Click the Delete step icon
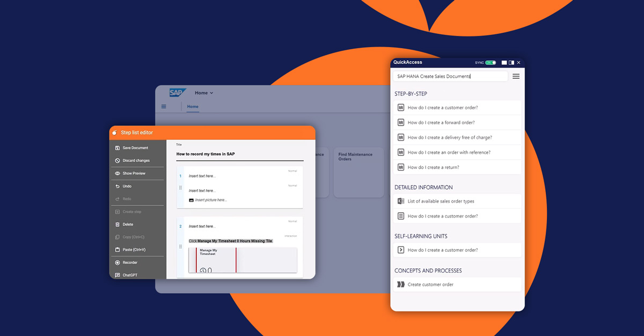644x336 pixels. click(x=118, y=224)
